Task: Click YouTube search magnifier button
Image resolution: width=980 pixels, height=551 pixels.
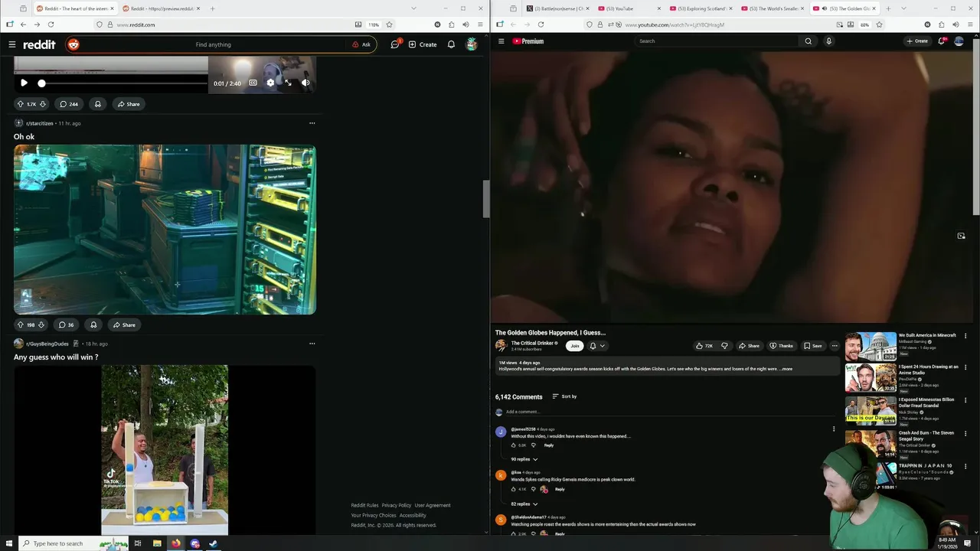Action: click(808, 41)
